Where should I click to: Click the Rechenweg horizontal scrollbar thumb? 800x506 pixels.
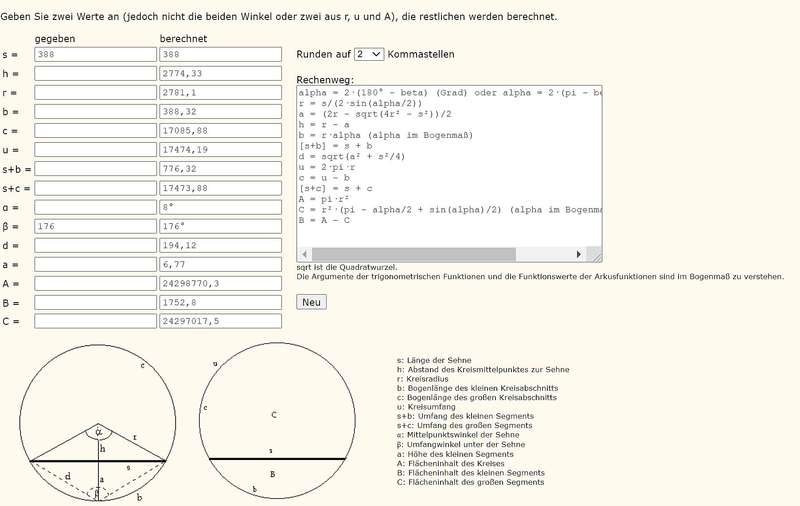pos(414,254)
